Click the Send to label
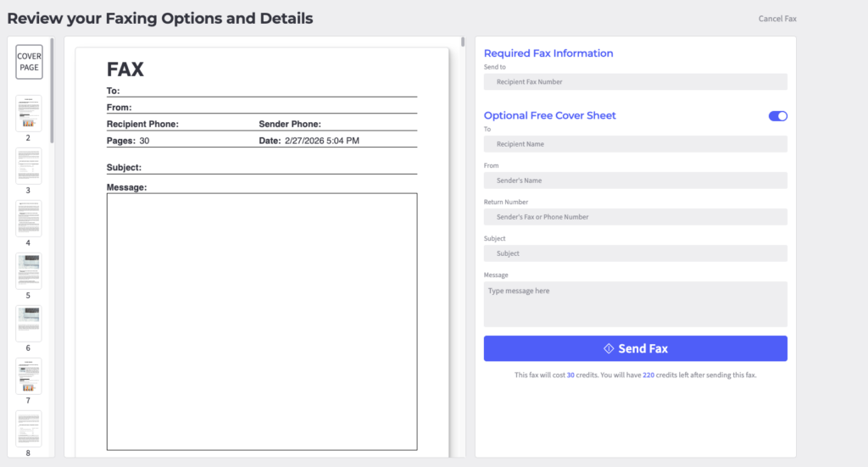 point(495,67)
